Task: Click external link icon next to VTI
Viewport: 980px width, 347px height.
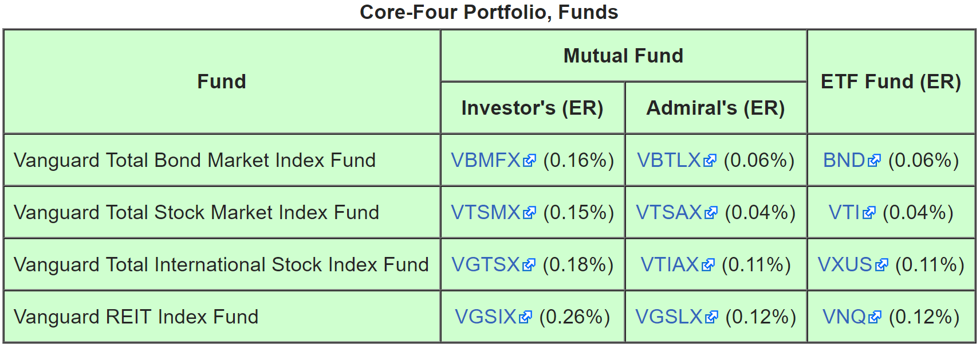Action: tap(869, 213)
